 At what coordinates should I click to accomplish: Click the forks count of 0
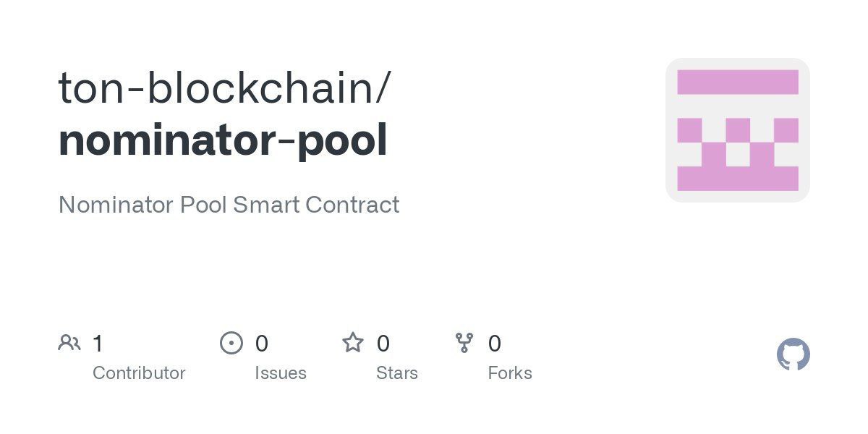click(x=495, y=344)
